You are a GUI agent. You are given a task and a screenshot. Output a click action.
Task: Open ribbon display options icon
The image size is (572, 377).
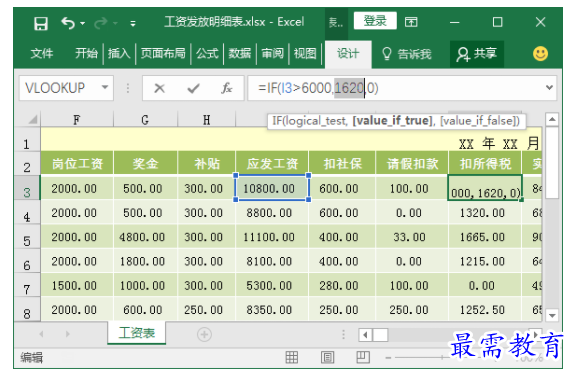411,22
